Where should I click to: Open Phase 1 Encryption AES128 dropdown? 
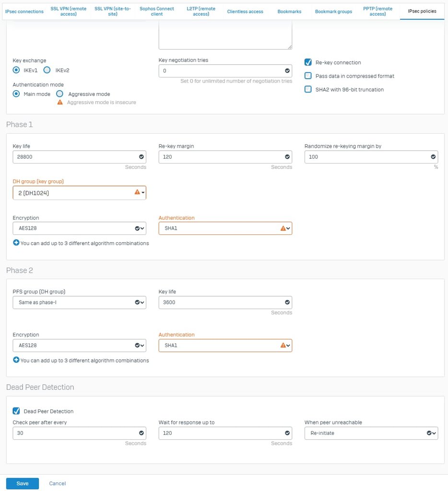pyautogui.click(x=79, y=229)
